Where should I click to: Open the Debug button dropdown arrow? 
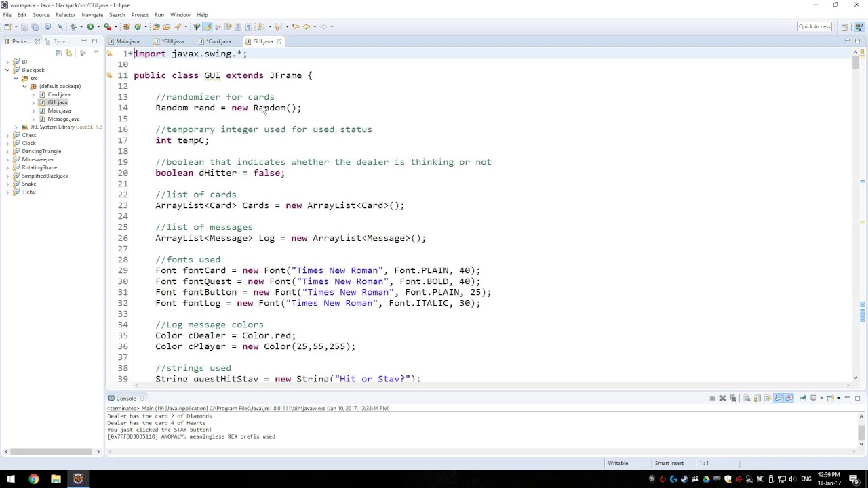click(81, 26)
